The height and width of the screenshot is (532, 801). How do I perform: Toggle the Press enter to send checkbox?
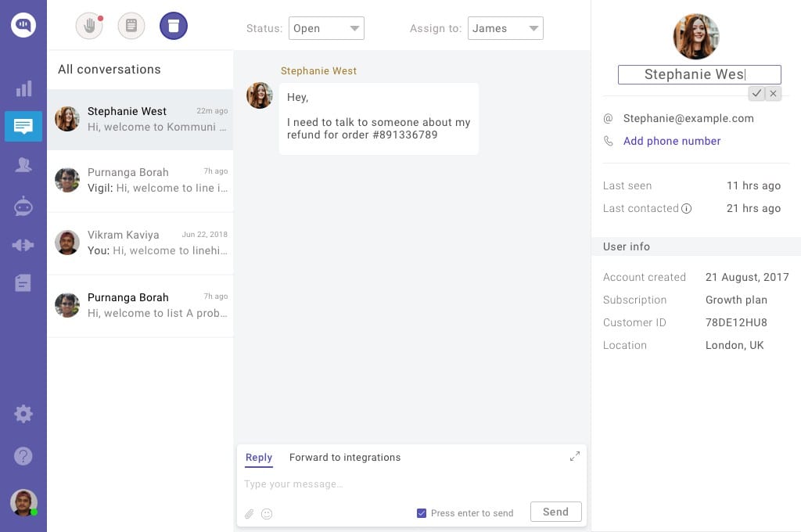point(422,512)
